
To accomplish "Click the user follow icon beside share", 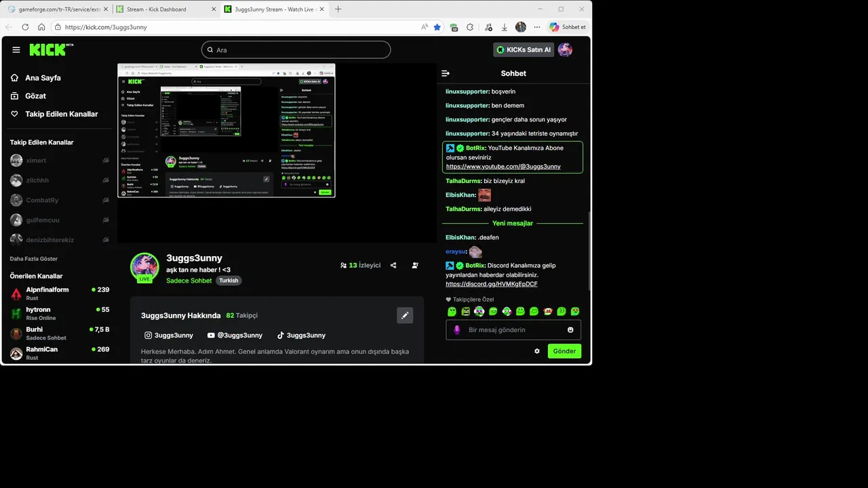I will click(x=415, y=266).
